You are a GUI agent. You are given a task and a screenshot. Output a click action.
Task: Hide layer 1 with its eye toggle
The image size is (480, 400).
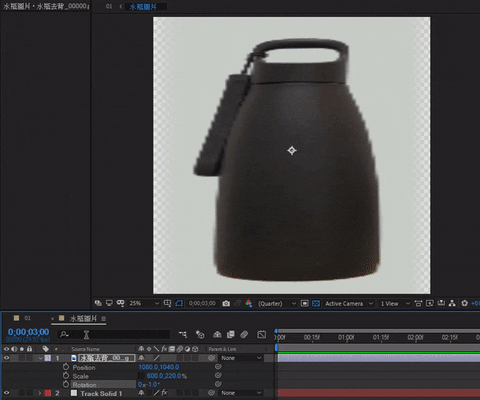(6, 358)
